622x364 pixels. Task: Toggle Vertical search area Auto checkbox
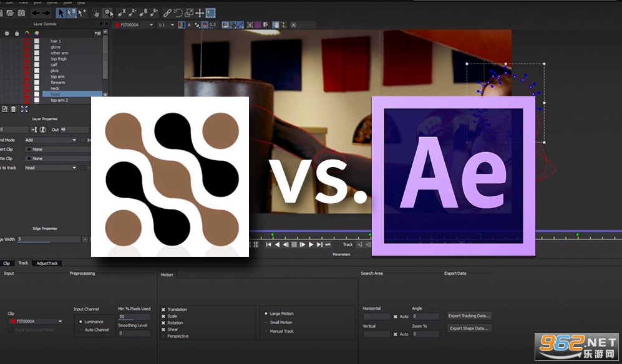pyautogui.click(x=395, y=334)
